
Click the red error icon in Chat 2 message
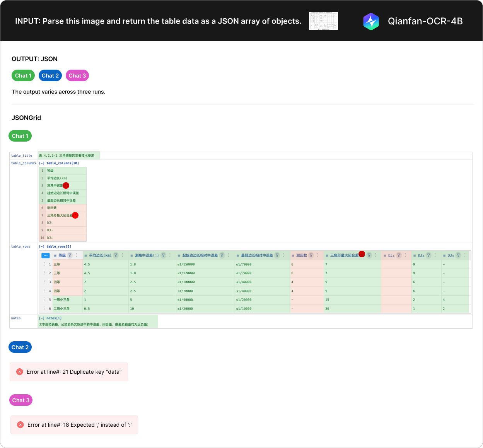(x=20, y=372)
